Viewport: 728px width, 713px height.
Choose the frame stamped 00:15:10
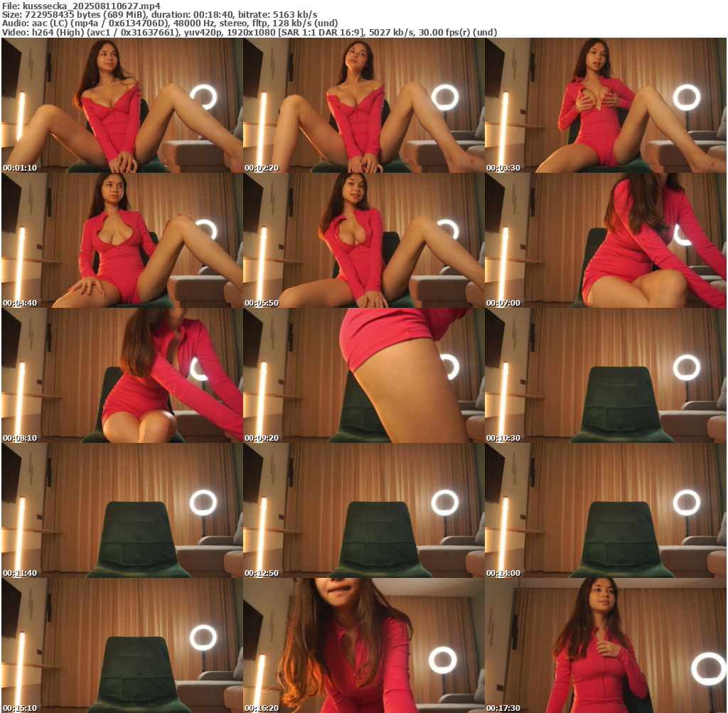click(122, 645)
